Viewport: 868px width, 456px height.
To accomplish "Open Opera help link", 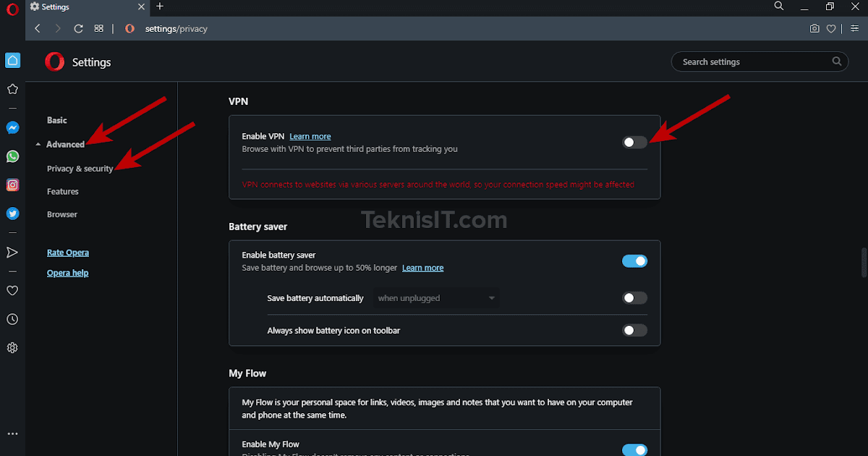I will point(68,273).
